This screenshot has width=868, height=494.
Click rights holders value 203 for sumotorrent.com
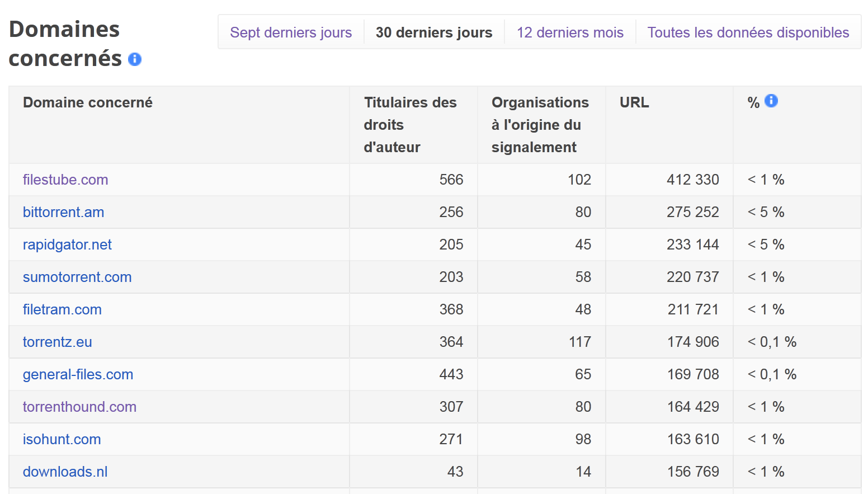point(451,277)
